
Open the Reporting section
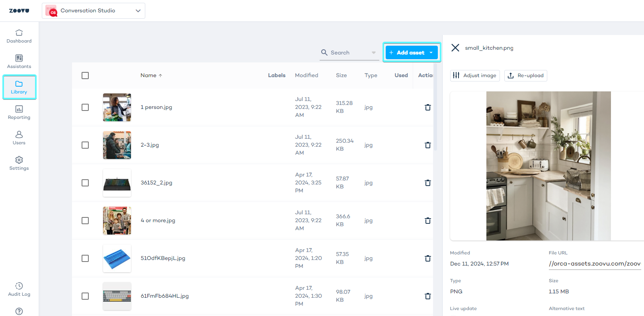19,112
